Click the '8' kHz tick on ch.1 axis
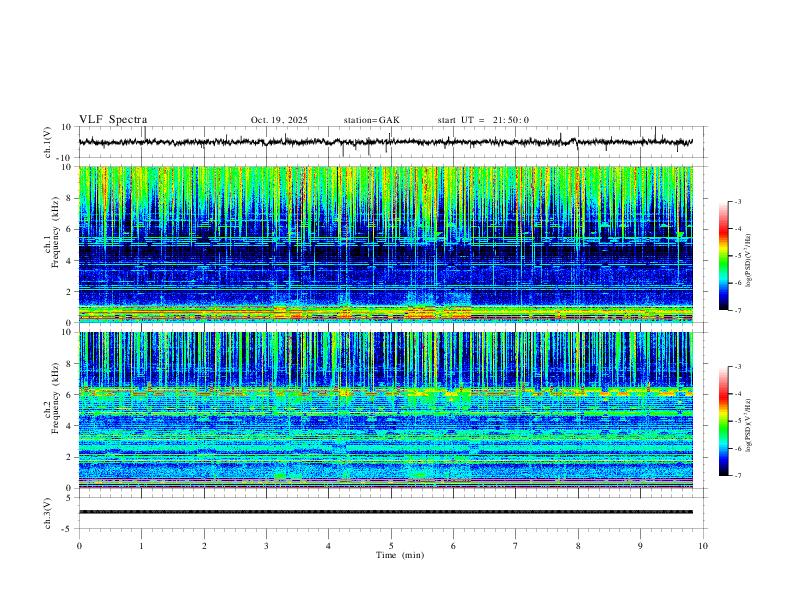 coord(70,198)
